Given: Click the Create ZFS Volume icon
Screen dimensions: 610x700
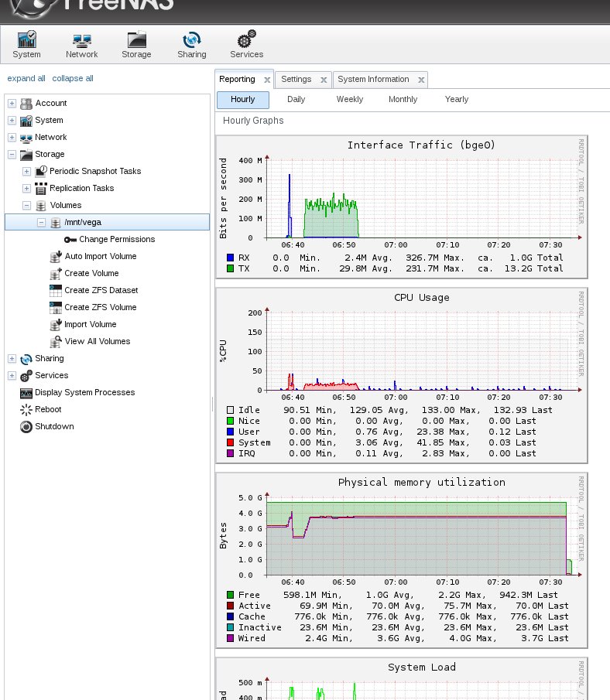Looking at the screenshot, I should (x=56, y=308).
